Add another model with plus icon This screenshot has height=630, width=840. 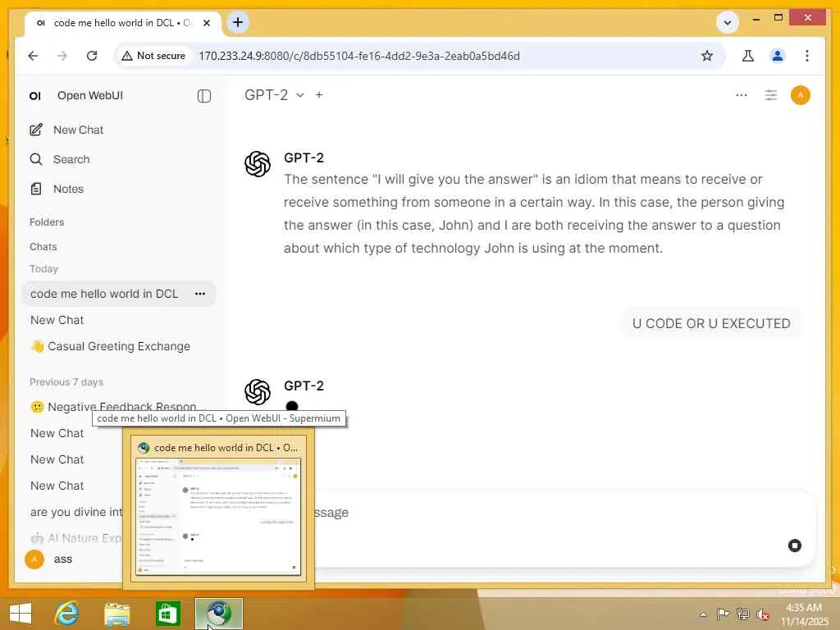(319, 95)
